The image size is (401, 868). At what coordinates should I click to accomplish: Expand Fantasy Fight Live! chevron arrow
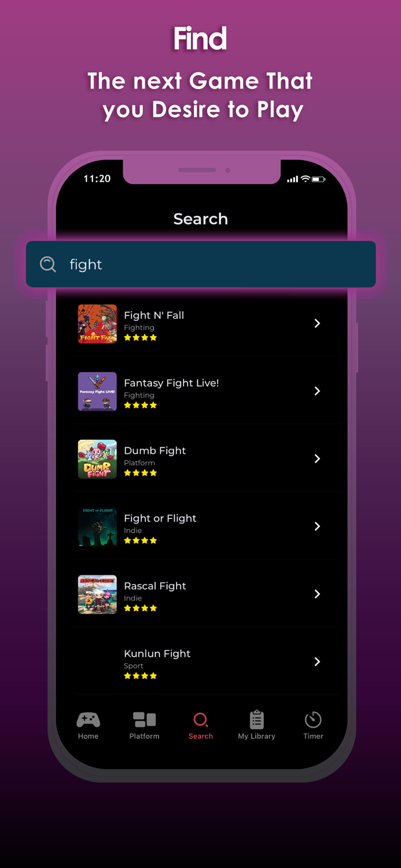pos(317,391)
